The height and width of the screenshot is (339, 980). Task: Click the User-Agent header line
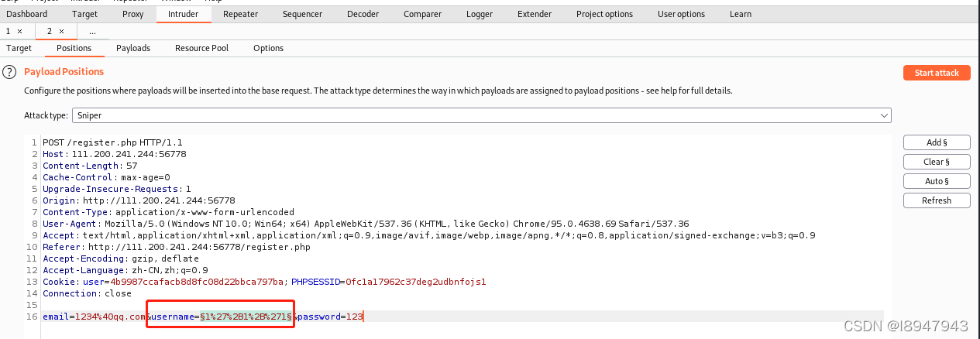pos(366,224)
